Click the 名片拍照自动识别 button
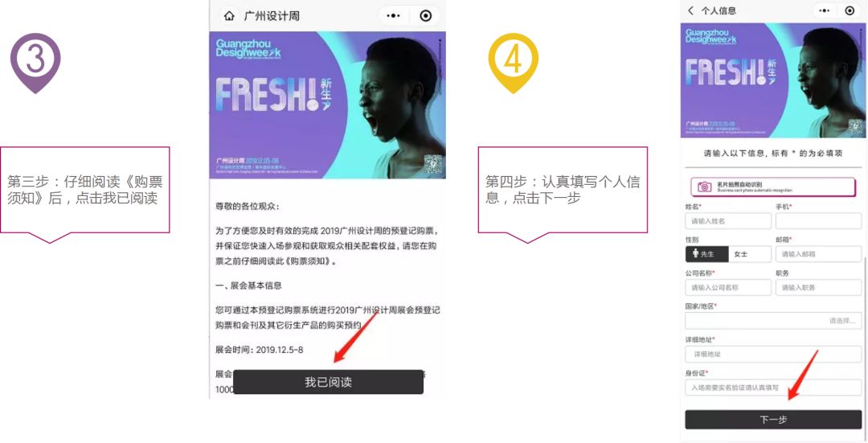The image size is (868, 443). pyautogui.click(x=773, y=187)
